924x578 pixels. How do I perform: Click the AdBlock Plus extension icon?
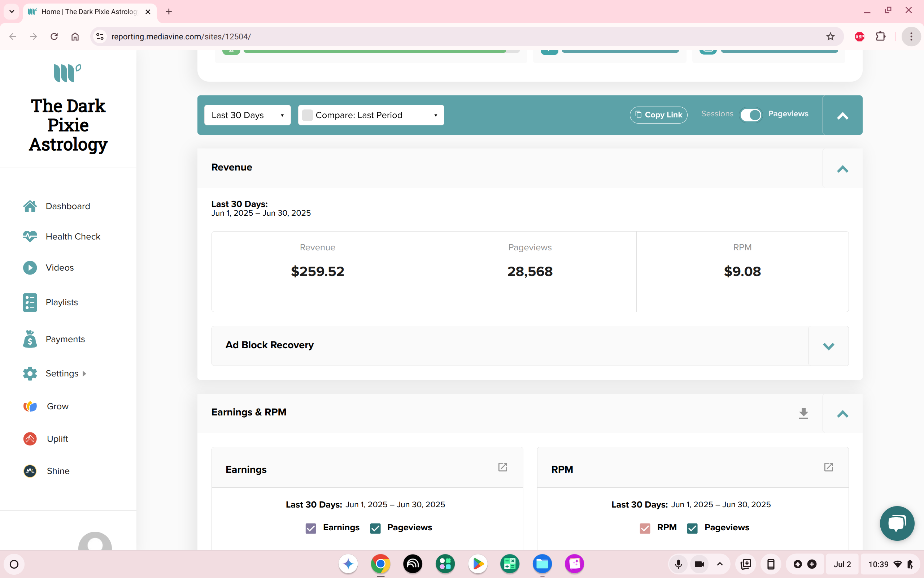point(859,37)
